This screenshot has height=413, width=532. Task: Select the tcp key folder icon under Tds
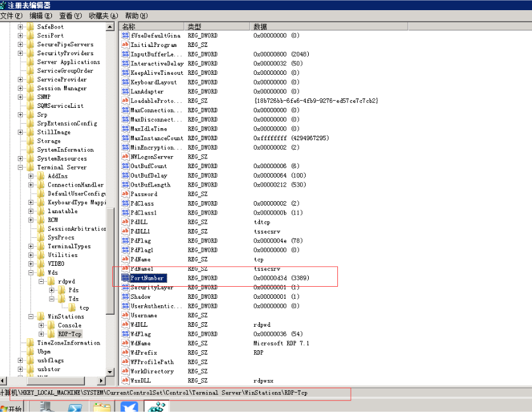click(72, 307)
